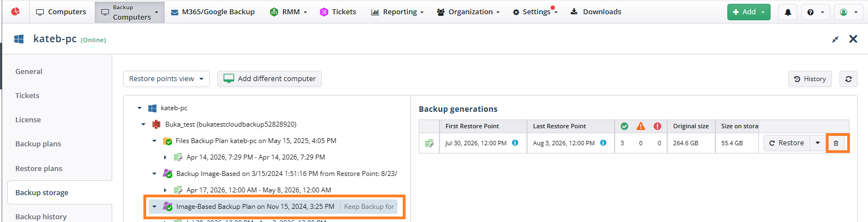
Task: Open Backup Computers dropdown tab
Action: point(130,12)
